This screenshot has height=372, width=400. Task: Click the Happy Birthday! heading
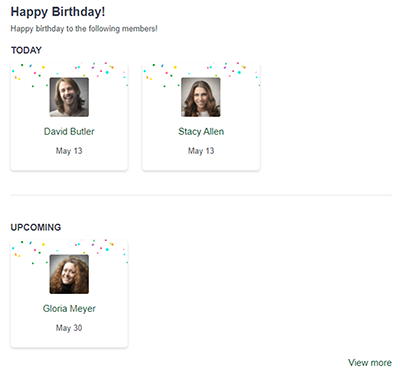(58, 12)
